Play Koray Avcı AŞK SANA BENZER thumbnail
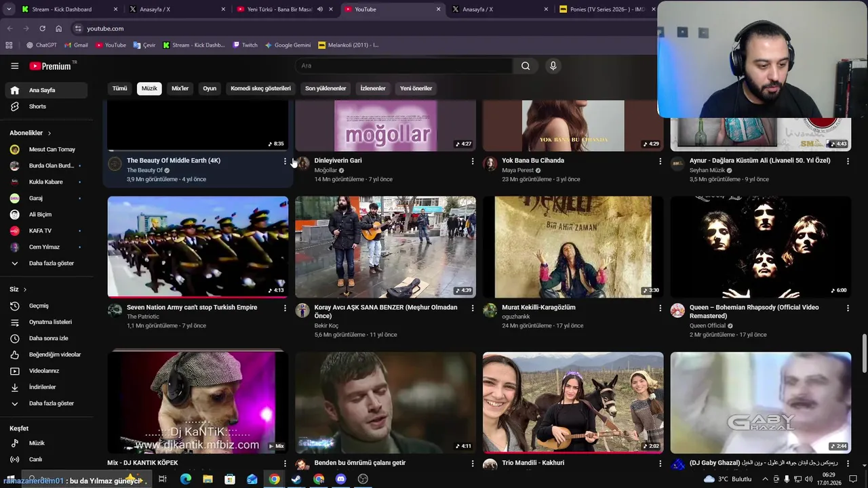The width and height of the screenshot is (868, 488). [385, 247]
